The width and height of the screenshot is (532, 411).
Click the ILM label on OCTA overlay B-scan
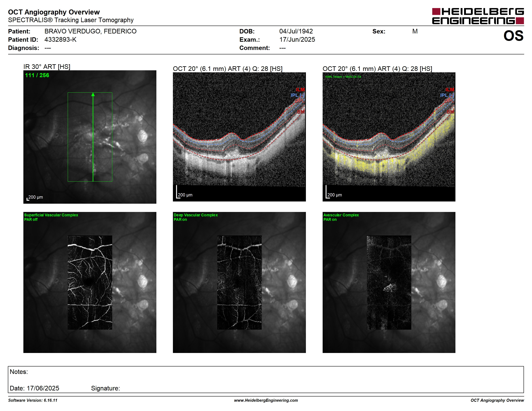450,90
